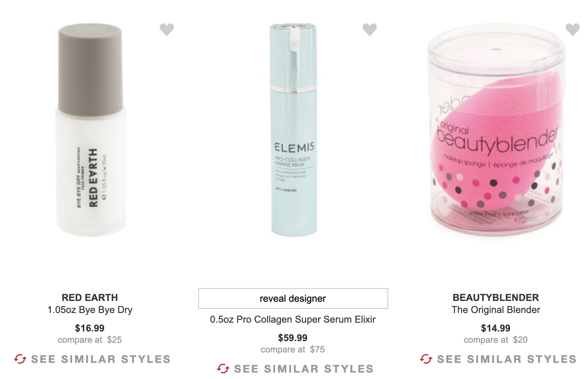Viewport: 588px width, 379px height.
Task: Click red swap icon under Red Earth
Action: (20, 359)
